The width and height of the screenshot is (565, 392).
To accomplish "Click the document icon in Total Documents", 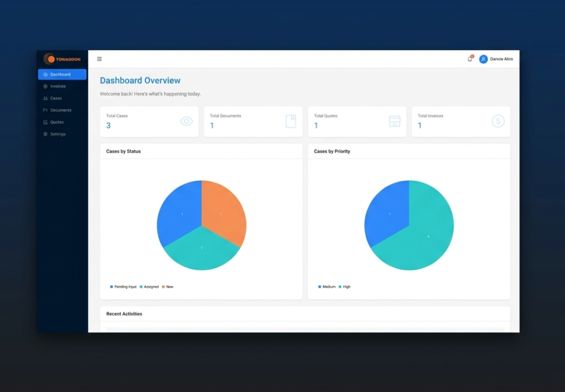I will click(291, 121).
